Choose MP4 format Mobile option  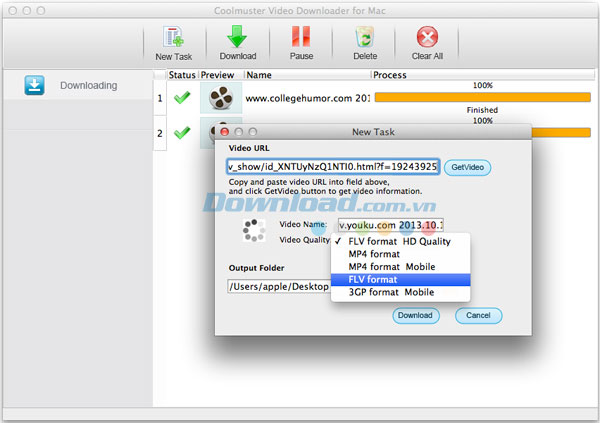click(400, 267)
